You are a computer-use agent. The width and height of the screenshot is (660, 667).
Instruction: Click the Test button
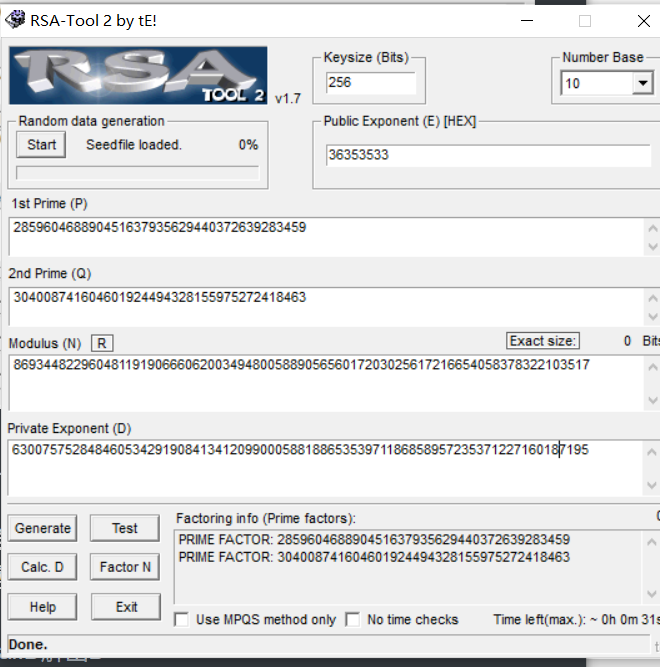tap(125, 528)
